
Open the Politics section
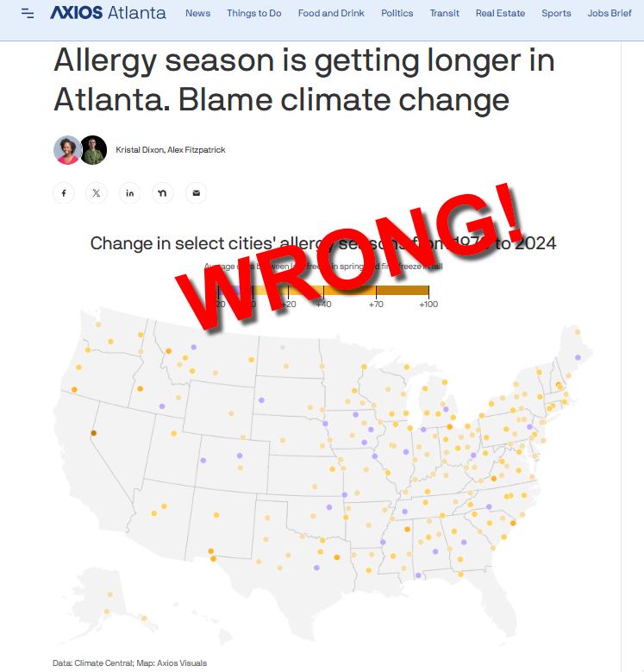[397, 14]
